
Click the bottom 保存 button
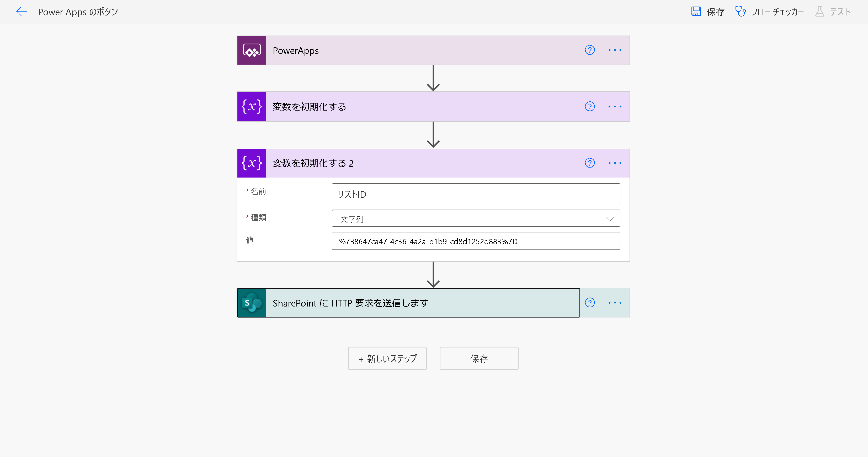tap(479, 359)
